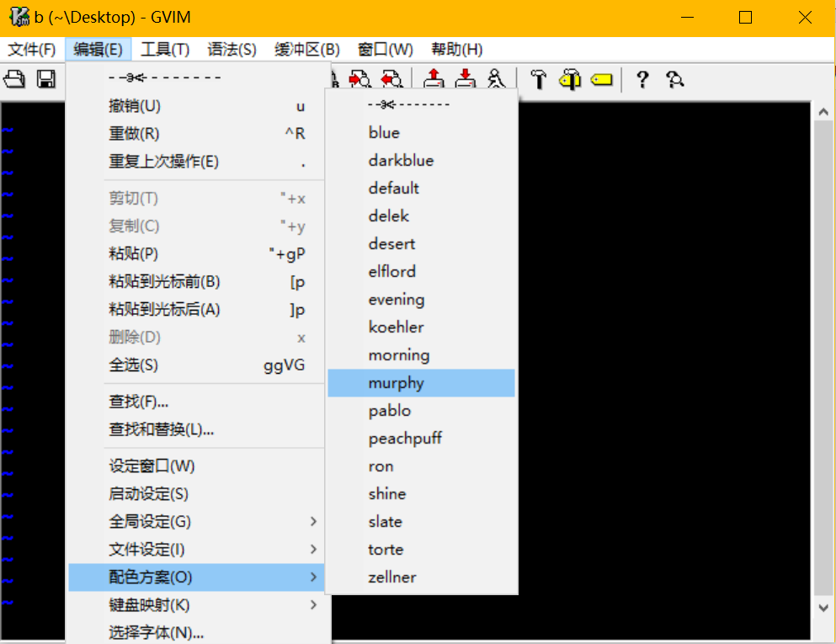Click the Build Tags toolbar icon
The width and height of the screenshot is (836, 644).
coord(570,79)
